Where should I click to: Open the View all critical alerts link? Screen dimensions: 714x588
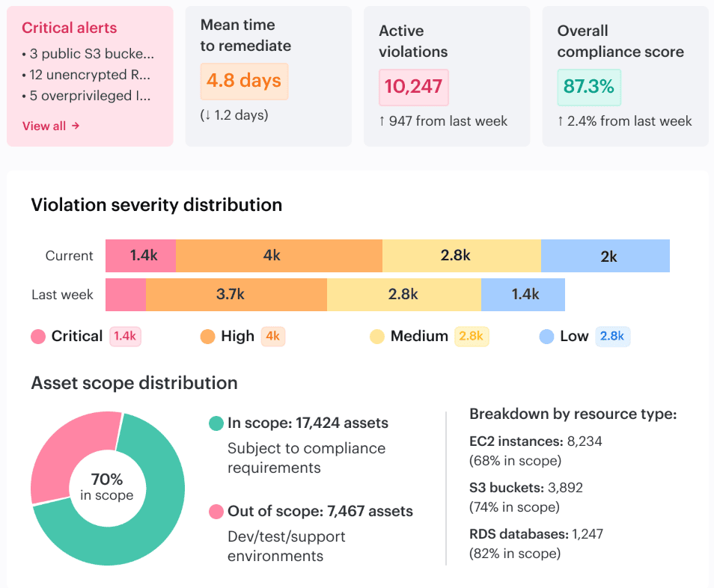point(51,126)
